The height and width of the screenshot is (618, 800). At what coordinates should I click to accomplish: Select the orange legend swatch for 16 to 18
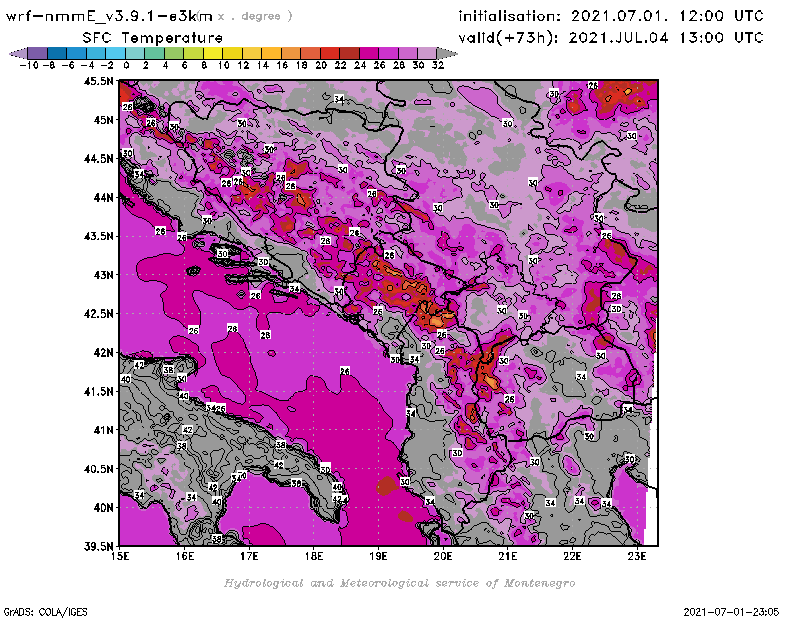[x=291, y=53]
